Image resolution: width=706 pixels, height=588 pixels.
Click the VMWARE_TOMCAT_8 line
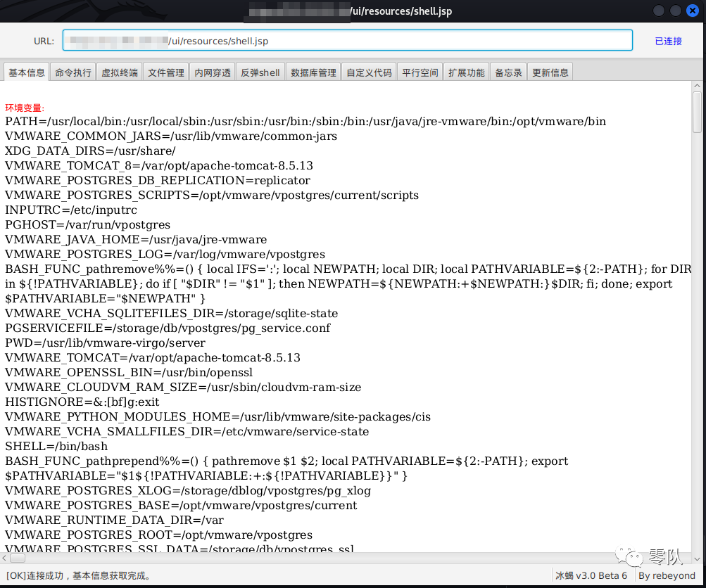159,165
